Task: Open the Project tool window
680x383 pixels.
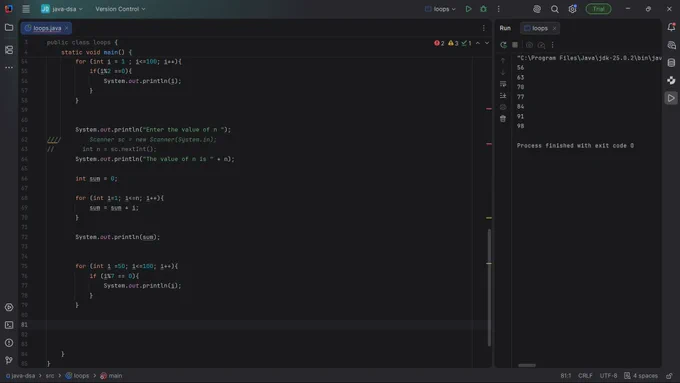Action: click(9, 28)
